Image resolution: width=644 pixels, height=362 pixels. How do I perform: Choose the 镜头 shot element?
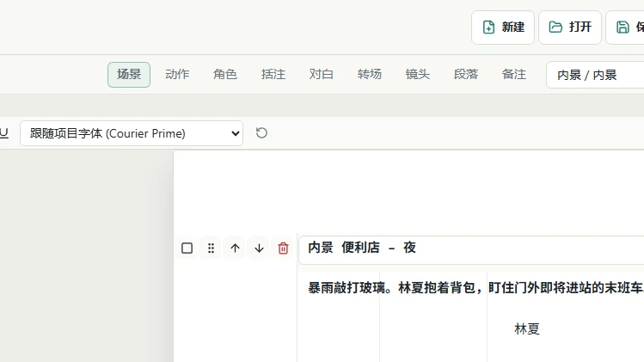click(x=417, y=74)
